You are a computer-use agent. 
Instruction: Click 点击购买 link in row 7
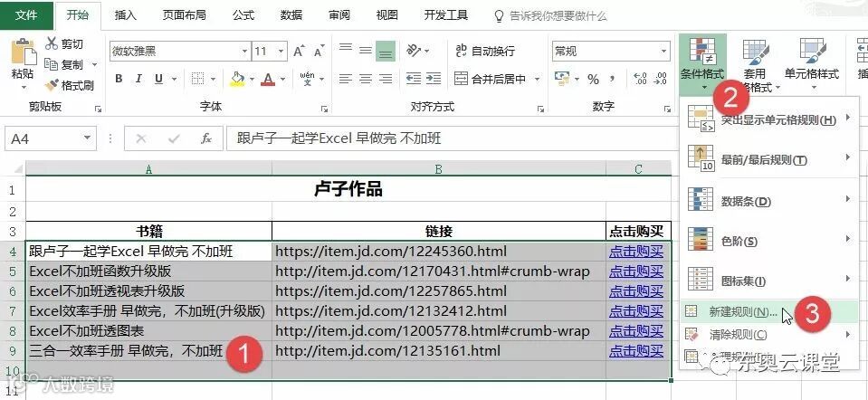[636, 311]
